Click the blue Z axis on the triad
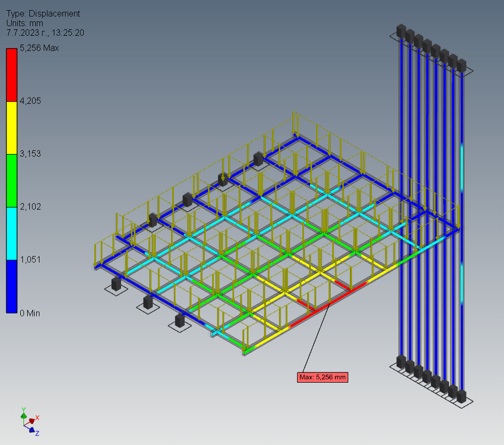The height and width of the screenshot is (445, 504). [x=33, y=429]
